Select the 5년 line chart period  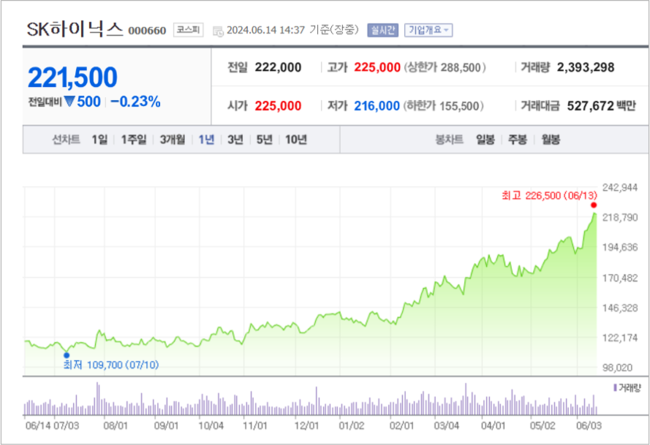coord(264,140)
